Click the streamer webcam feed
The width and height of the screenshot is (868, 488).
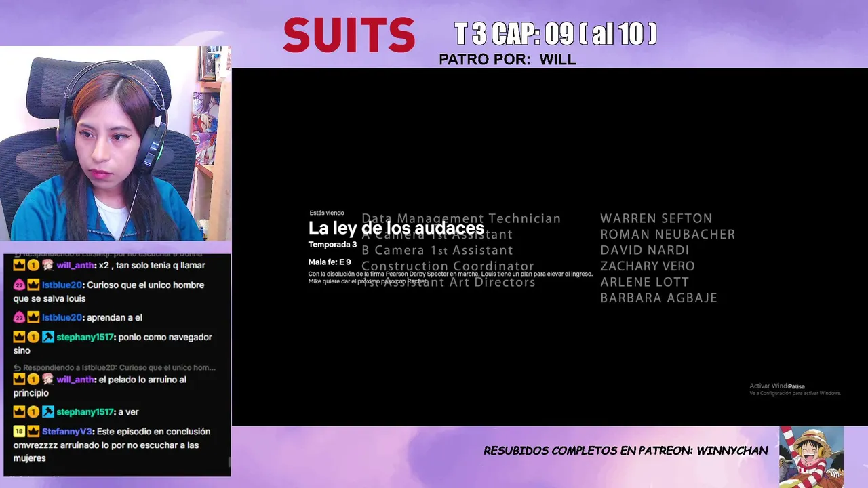tap(115, 144)
